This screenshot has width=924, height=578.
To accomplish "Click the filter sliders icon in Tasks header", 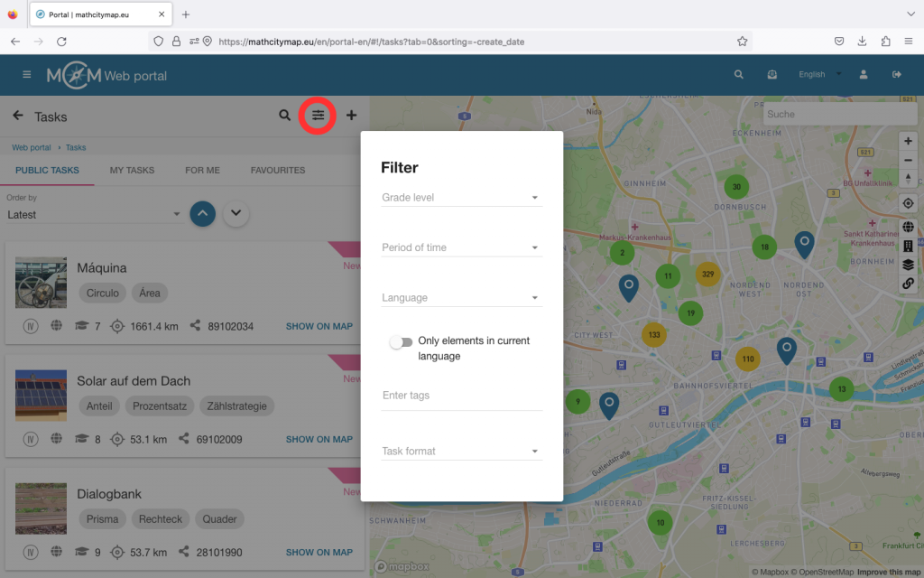I will [319, 116].
